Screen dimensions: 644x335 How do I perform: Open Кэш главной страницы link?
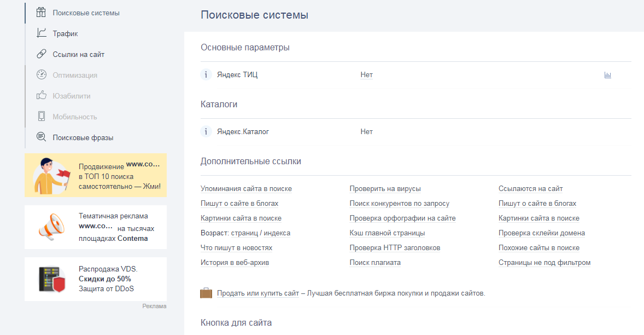(x=387, y=233)
